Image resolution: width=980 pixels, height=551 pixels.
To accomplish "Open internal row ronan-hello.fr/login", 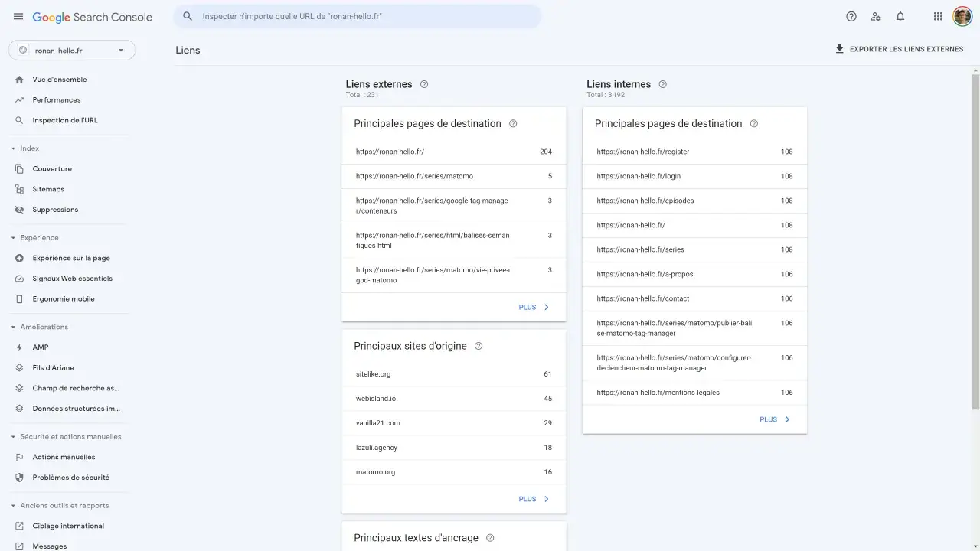I will click(x=694, y=176).
